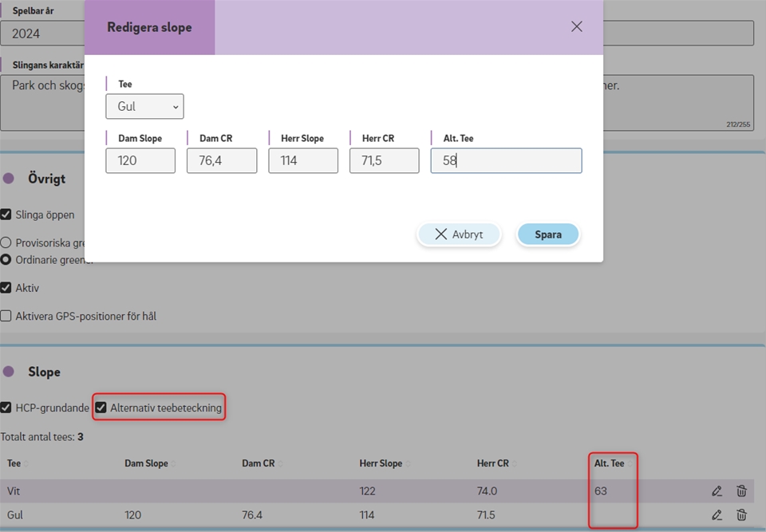The image size is (766, 532).
Task: Toggle the HCP-grundande checkbox
Action: 6,408
